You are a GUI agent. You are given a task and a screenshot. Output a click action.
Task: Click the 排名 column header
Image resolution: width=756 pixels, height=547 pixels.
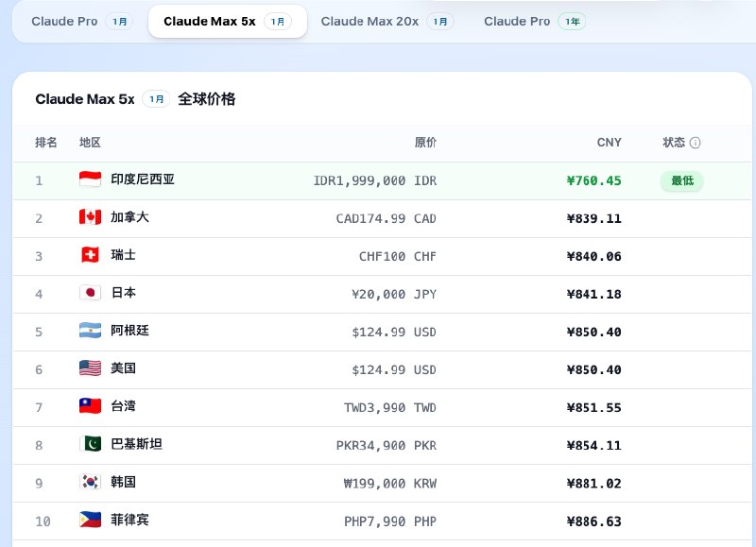(x=46, y=143)
